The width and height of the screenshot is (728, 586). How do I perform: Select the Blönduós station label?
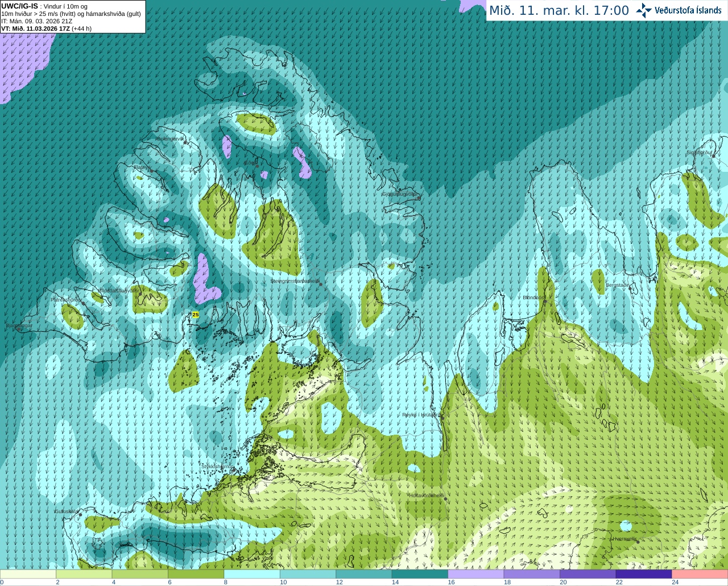pyautogui.click(x=533, y=298)
